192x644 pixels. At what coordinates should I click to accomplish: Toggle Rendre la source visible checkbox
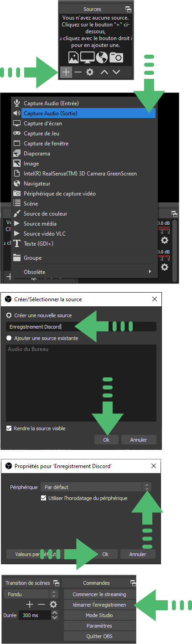click(9, 428)
